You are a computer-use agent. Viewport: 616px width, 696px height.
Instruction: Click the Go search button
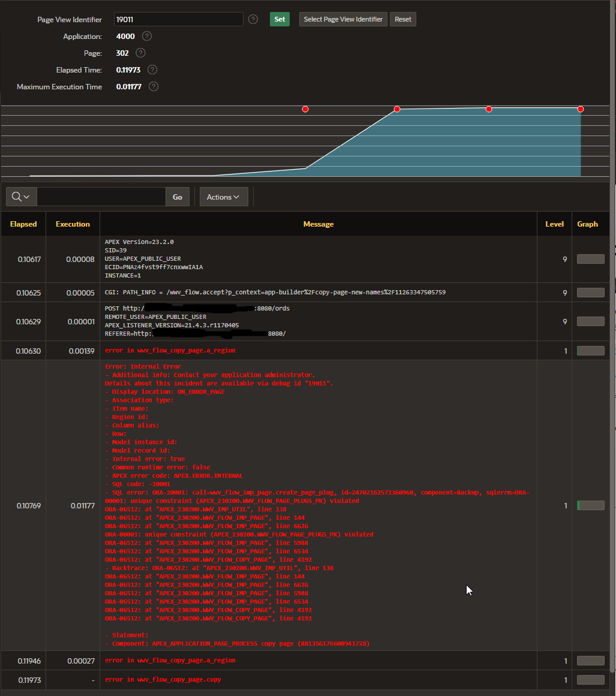(x=177, y=197)
